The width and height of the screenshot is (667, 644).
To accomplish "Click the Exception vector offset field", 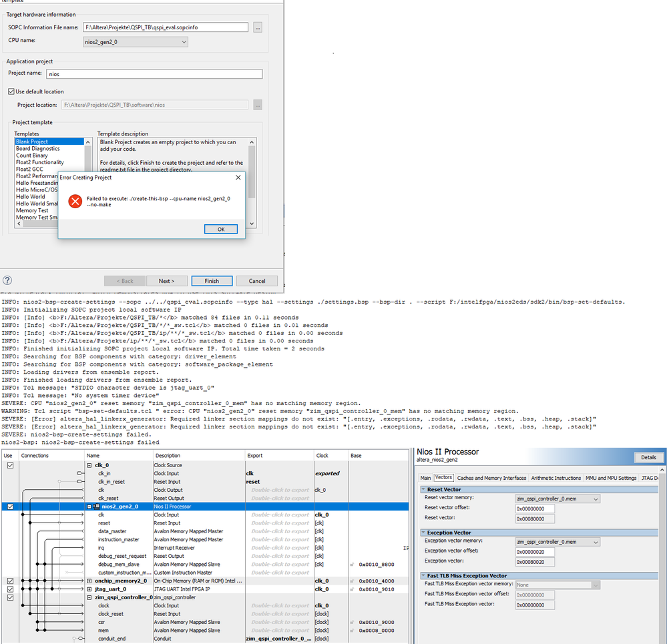I will pyautogui.click(x=535, y=552).
